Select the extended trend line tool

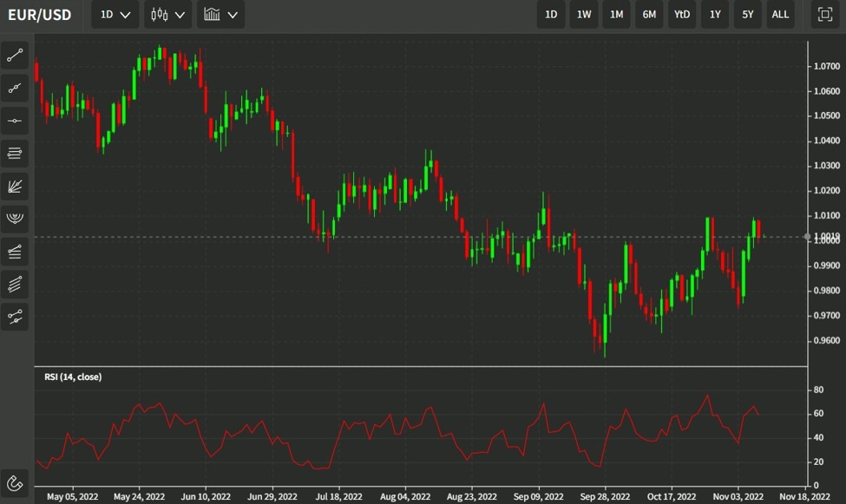pos(14,88)
